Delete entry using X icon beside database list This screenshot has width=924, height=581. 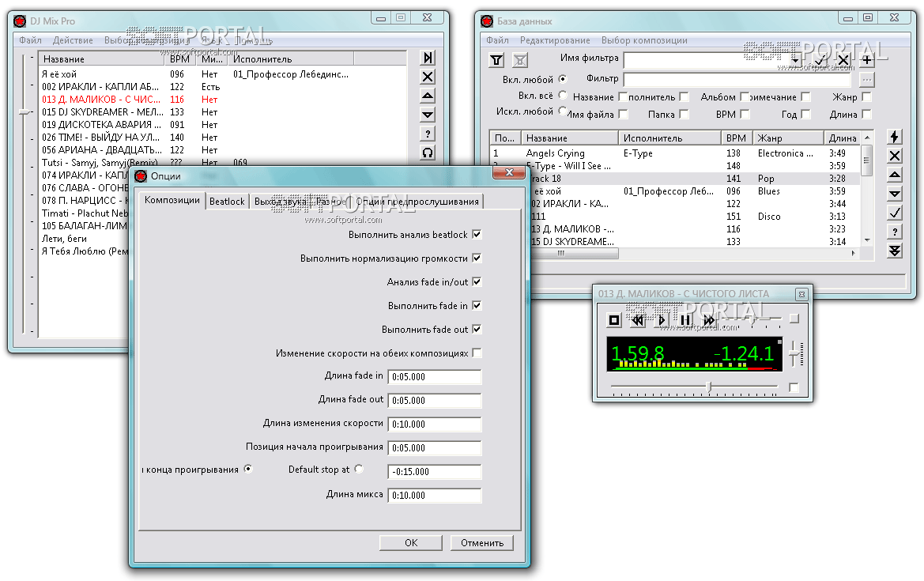point(895,156)
